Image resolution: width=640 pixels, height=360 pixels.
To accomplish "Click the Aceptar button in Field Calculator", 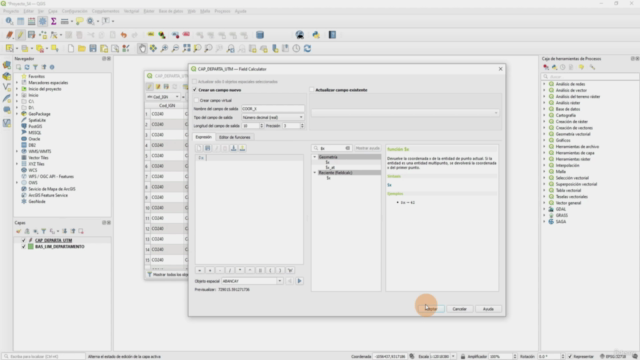I will tap(431, 309).
